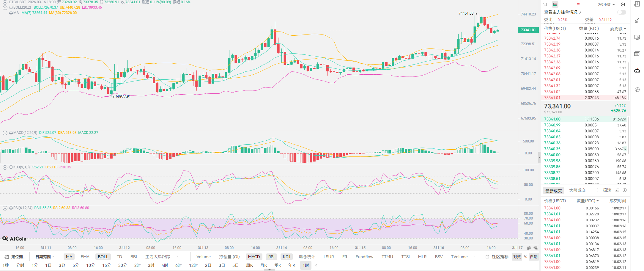The width and height of the screenshot is (644, 271).
Task: Enable the EMA indicator
Action: (85, 257)
